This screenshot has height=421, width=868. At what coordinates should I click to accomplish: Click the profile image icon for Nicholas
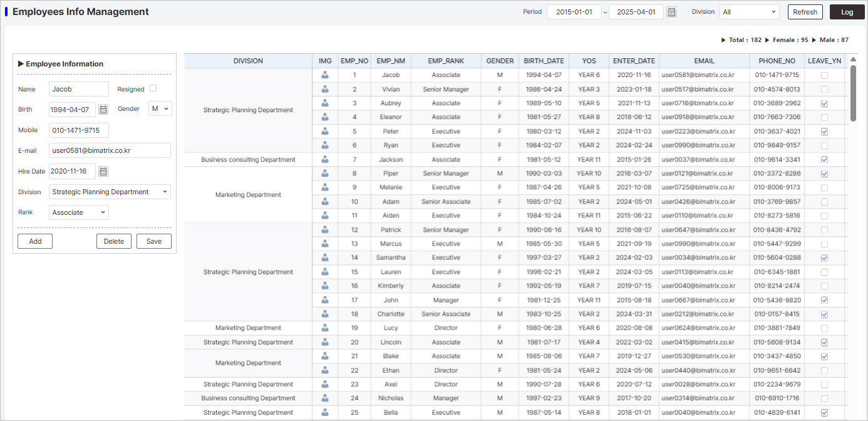coord(325,398)
